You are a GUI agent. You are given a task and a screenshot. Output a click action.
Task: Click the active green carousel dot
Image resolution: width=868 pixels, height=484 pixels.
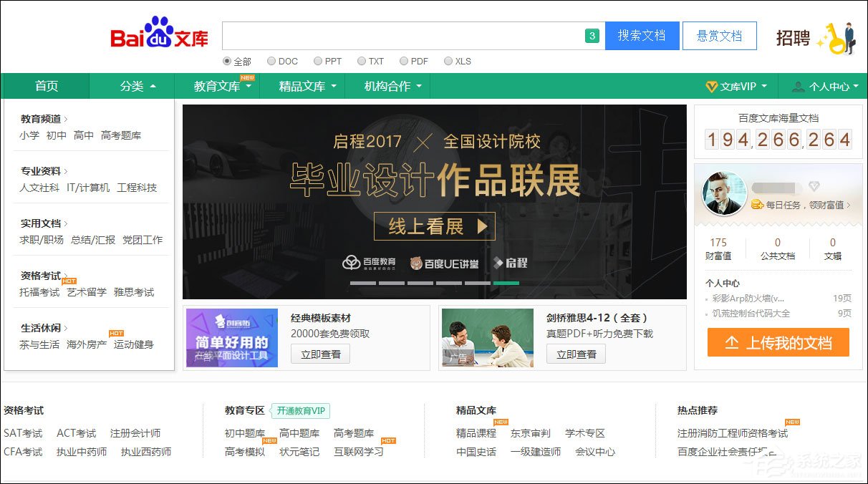click(x=505, y=283)
